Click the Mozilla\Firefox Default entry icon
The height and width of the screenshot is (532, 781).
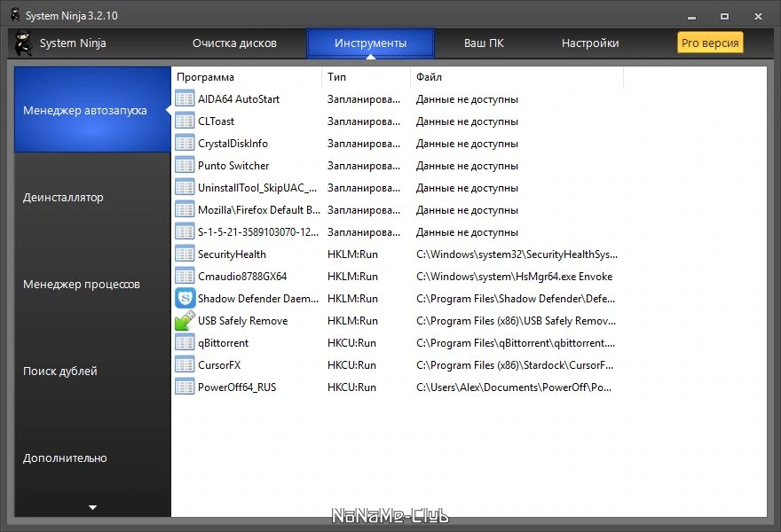(185, 209)
